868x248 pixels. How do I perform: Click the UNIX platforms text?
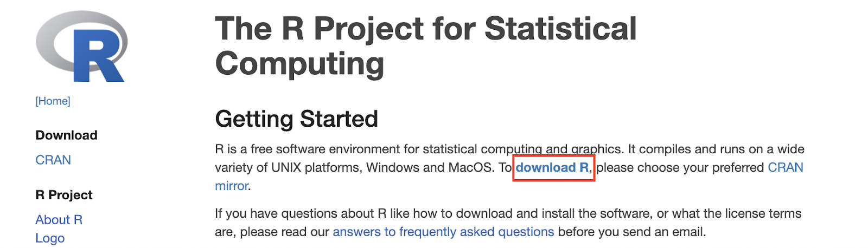[315, 168]
